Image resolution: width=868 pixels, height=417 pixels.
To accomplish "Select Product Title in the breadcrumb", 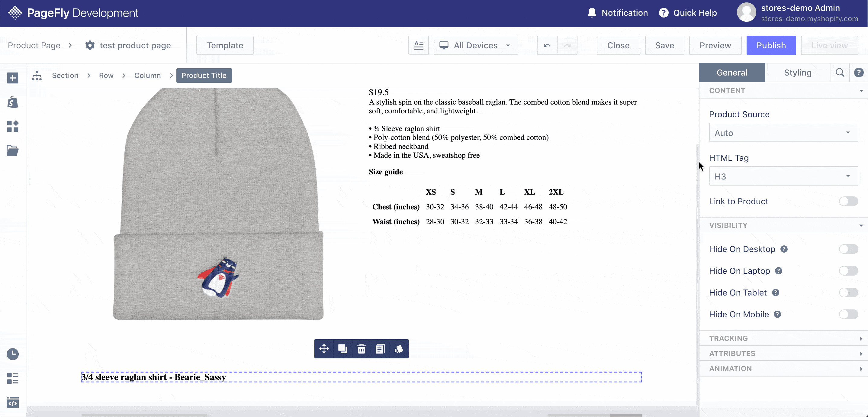I will coord(204,76).
